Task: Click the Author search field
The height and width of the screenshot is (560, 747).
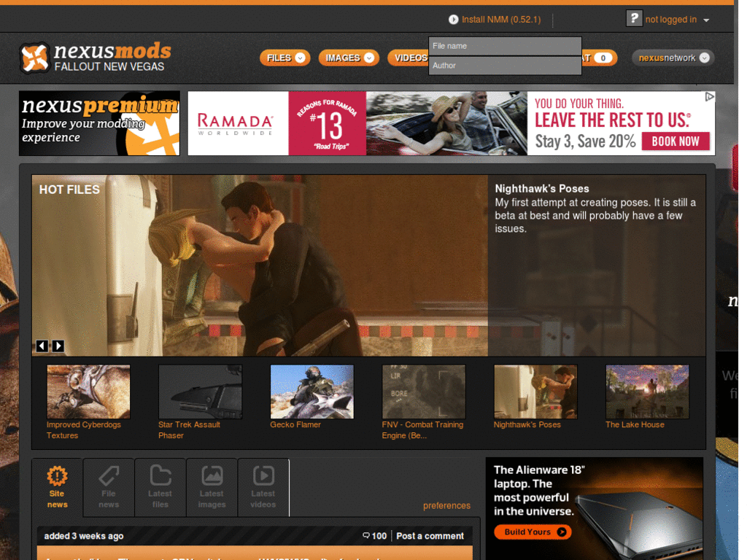Action: tap(505, 66)
